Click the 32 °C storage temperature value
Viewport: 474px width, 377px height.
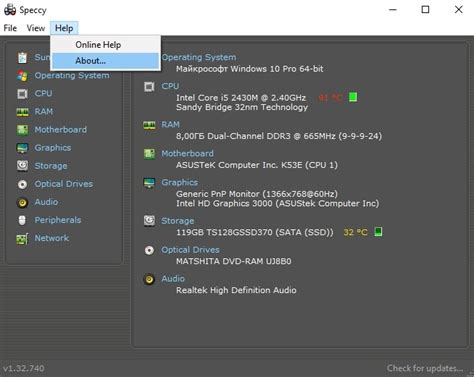tap(355, 232)
